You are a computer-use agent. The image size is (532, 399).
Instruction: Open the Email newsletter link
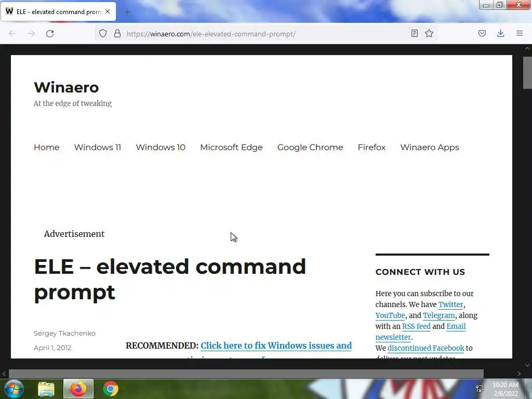[456, 326]
